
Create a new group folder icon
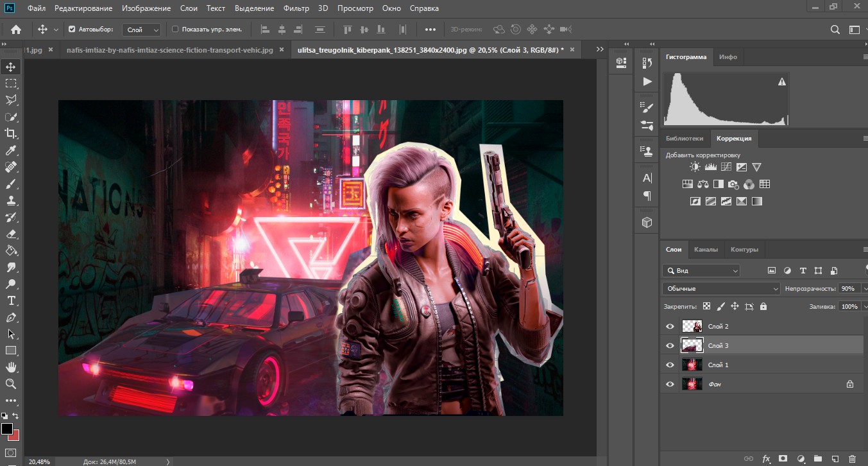point(817,459)
